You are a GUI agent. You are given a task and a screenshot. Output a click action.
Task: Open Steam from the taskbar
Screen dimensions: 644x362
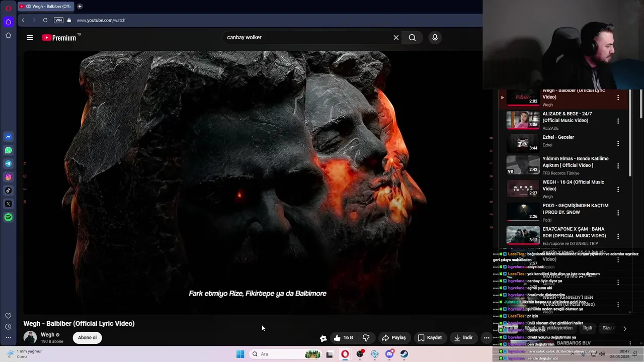pos(404,354)
